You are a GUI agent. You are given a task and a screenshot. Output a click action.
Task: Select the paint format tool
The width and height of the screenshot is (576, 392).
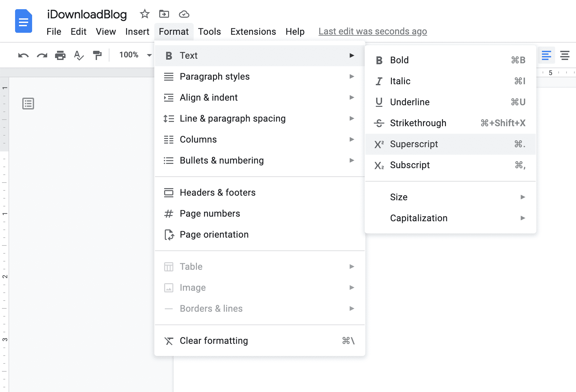(x=97, y=55)
